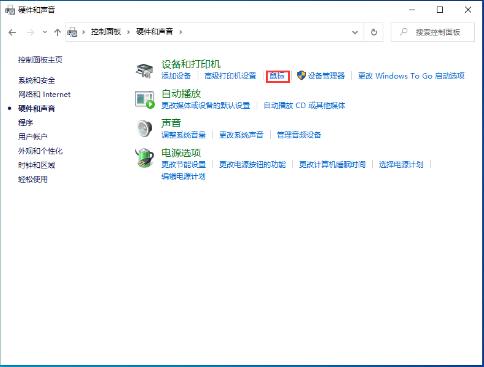
Task: Minimize the 硬件和声音 window
Action: pos(412,10)
